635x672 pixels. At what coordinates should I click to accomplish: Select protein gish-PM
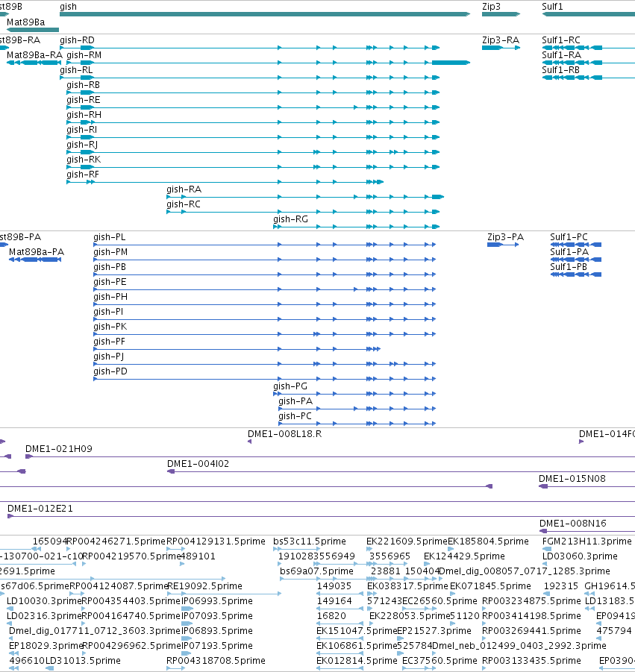265,260
